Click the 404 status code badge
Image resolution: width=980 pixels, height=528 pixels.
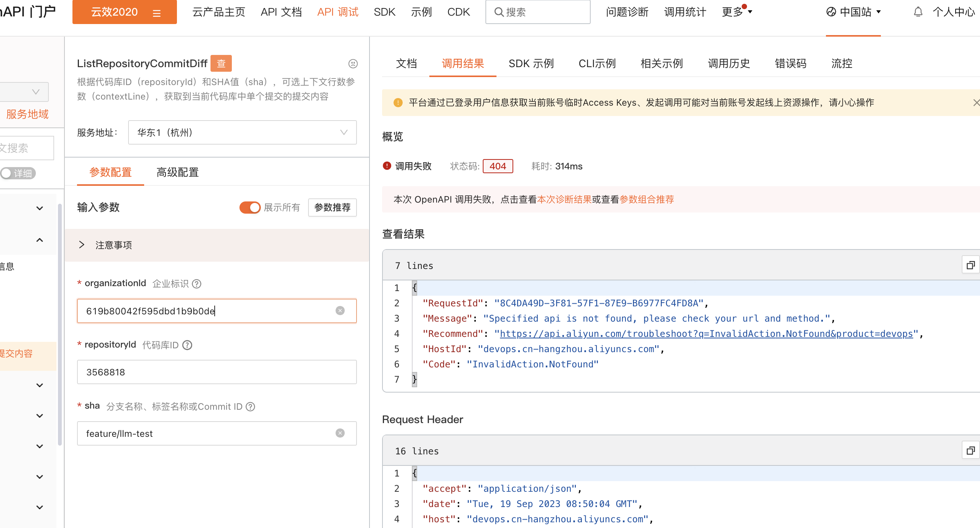coord(498,166)
